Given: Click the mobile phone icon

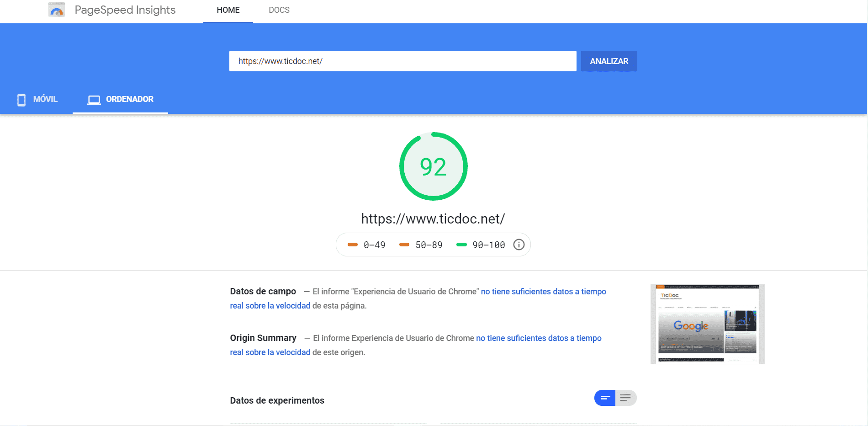Looking at the screenshot, I should pyautogui.click(x=21, y=100).
